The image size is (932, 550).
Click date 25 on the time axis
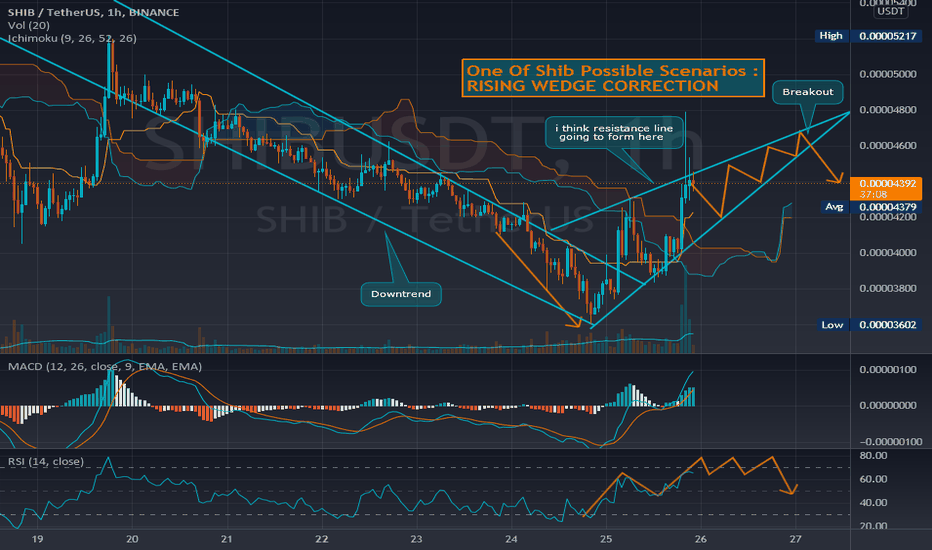pos(606,539)
